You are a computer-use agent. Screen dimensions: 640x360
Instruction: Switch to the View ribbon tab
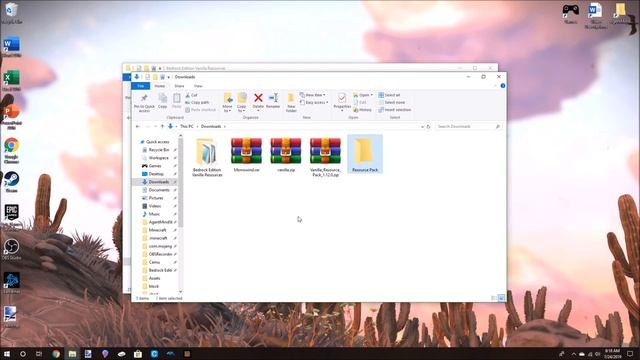(x=198, y=86)
